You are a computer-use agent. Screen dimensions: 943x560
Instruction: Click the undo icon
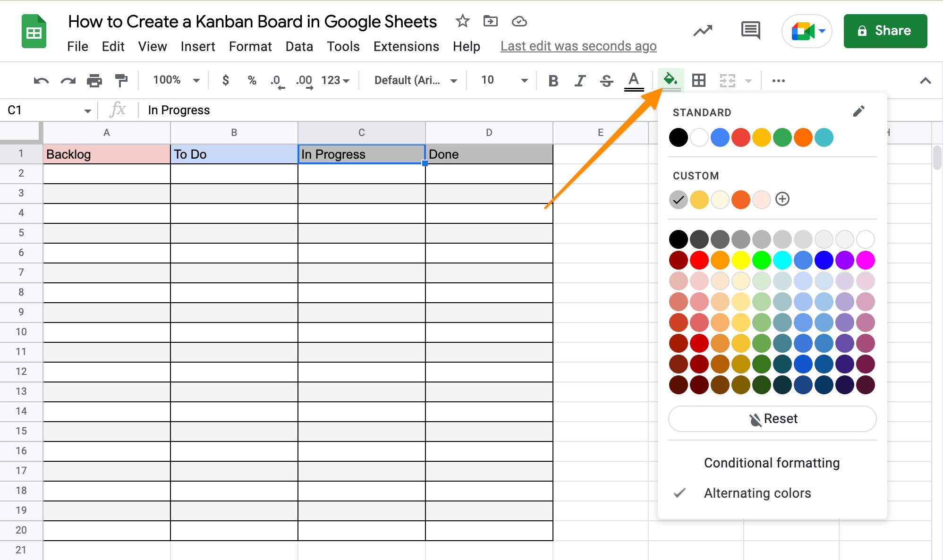(x=41, y=81)
